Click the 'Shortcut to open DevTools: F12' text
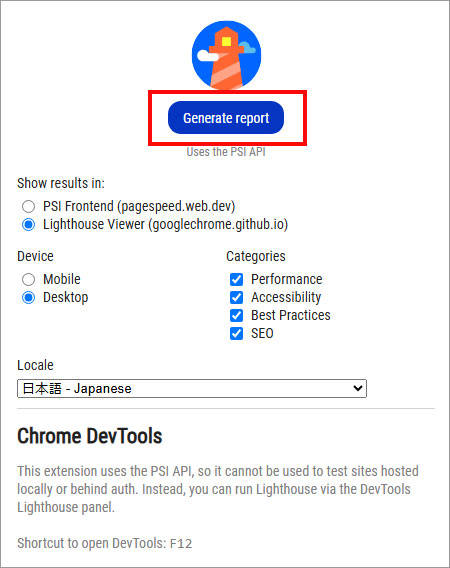 click(105, 543)
